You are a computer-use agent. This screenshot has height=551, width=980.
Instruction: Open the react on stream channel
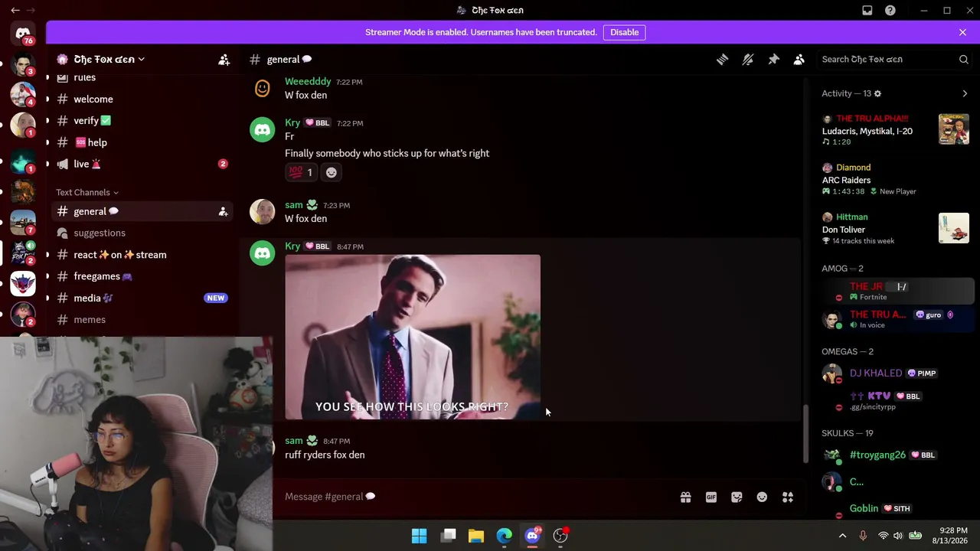tap(141, 255)
